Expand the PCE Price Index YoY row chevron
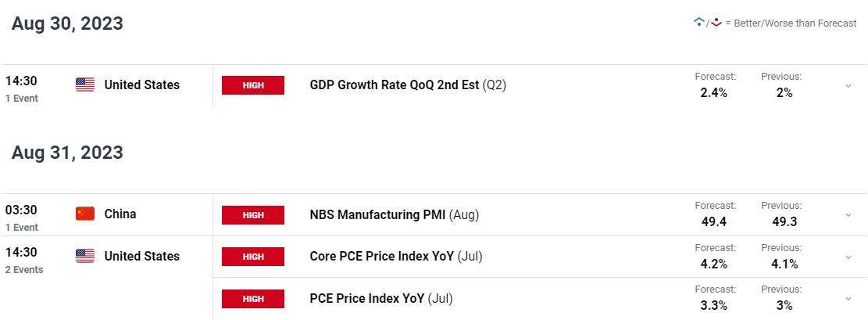This screenshot has width=868, height=320. [x=848, y=299]
